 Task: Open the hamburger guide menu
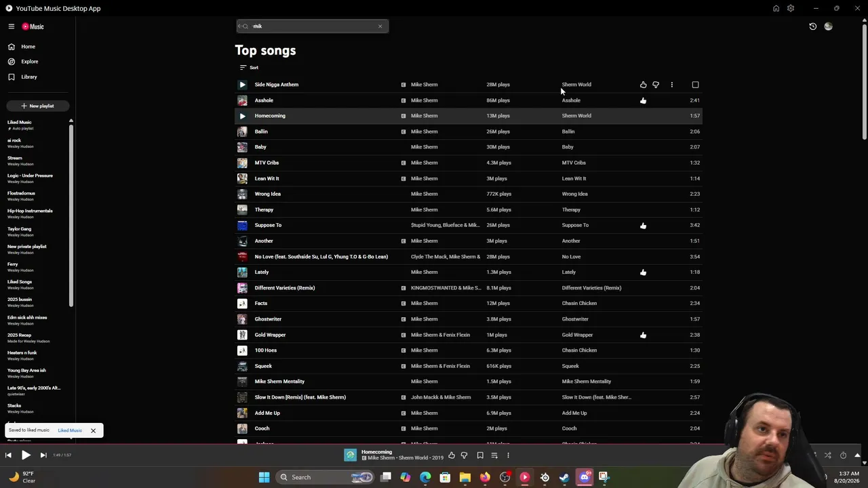[12, 26]
